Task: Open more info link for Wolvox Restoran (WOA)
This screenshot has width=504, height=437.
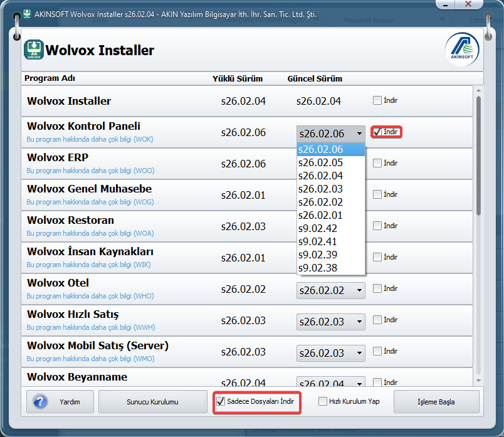Action: coord(90,233)
